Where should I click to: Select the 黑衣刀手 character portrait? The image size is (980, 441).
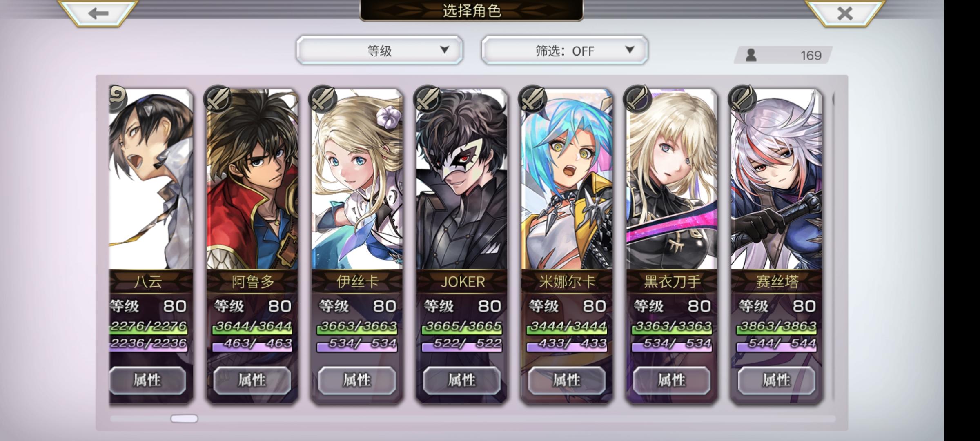(672, 180)
